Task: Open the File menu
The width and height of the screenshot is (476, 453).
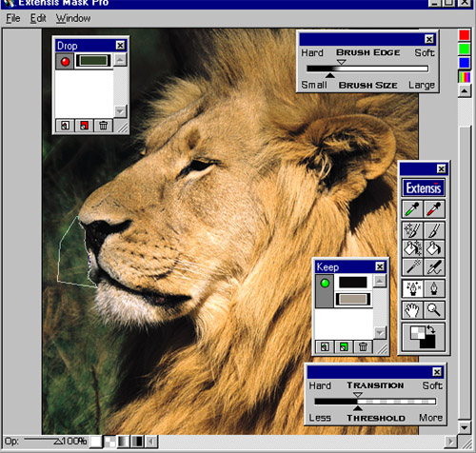Action: pos(13,18)
